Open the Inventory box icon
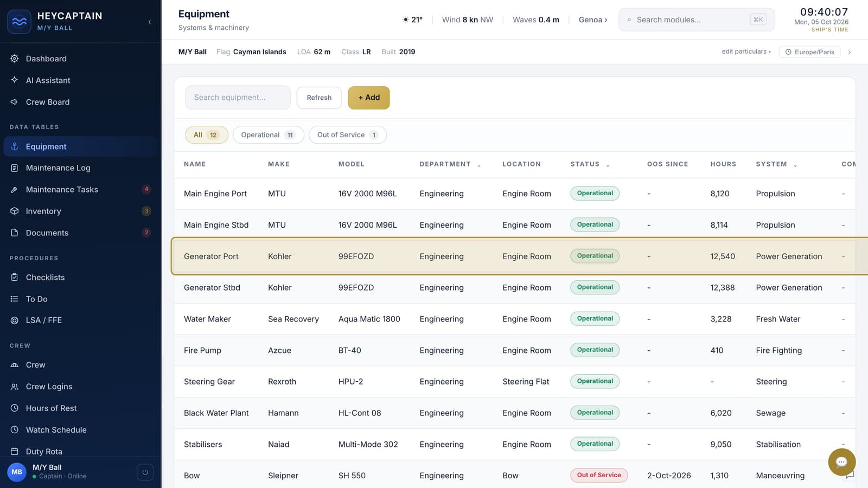Viewport: 868px width, 488px height. [15, 211]
